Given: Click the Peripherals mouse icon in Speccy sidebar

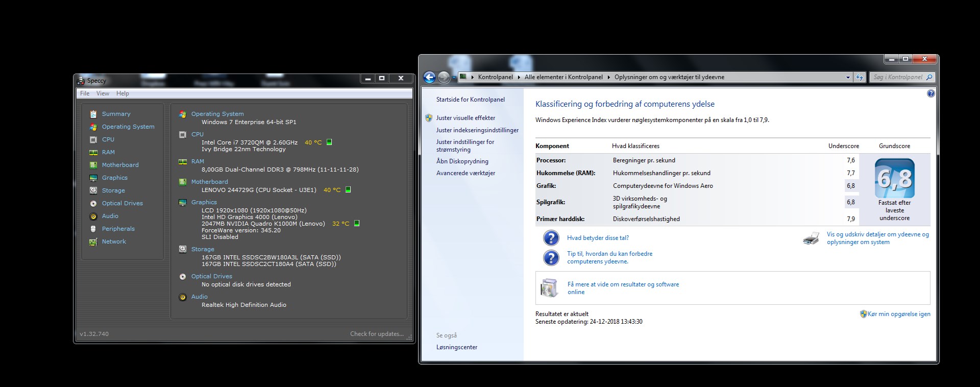Looking at the screenshot, I should pyautogui.click(x=93, y=229).
